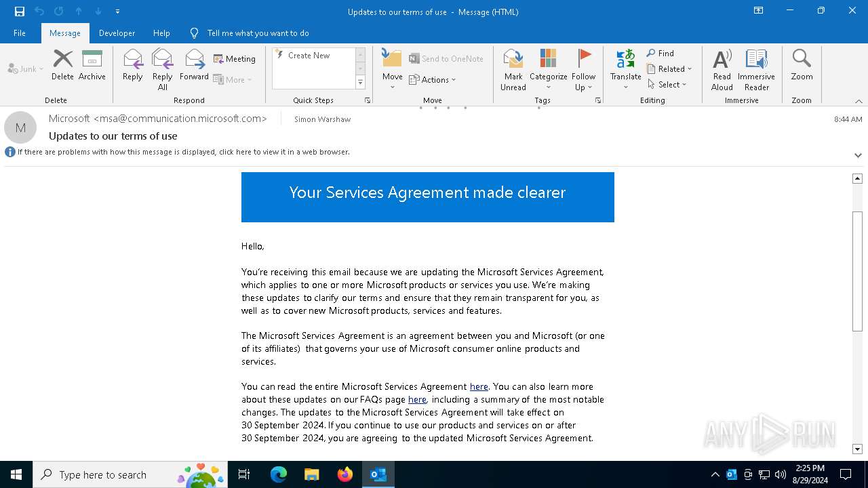
Task: Collapse the ribbon with the chevron
Action: tap(859, 101)
